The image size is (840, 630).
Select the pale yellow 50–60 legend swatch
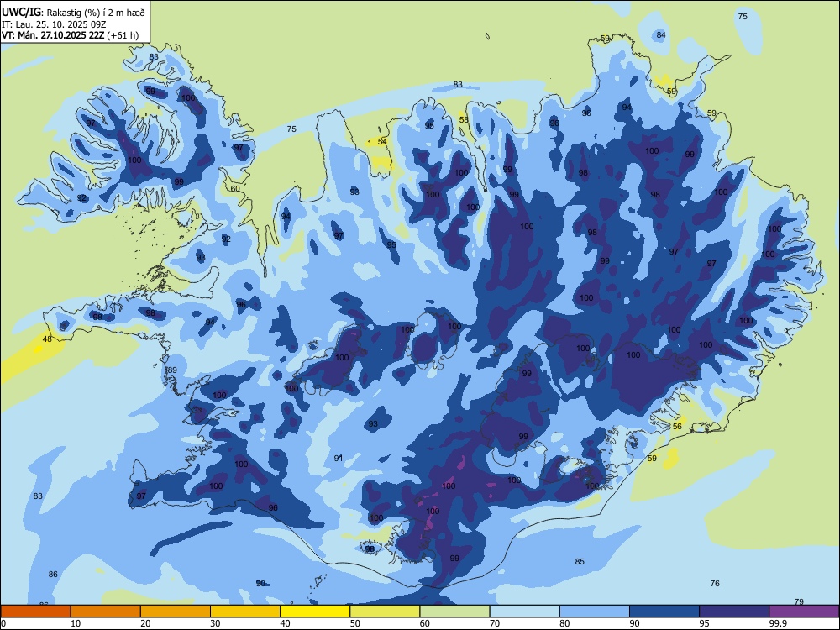click(385, 612)
